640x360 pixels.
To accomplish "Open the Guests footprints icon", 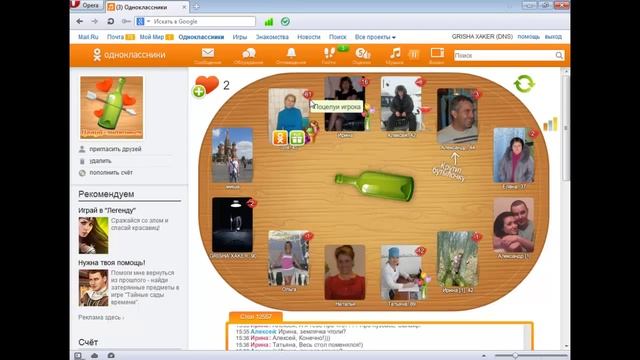I will coord(329,53).
